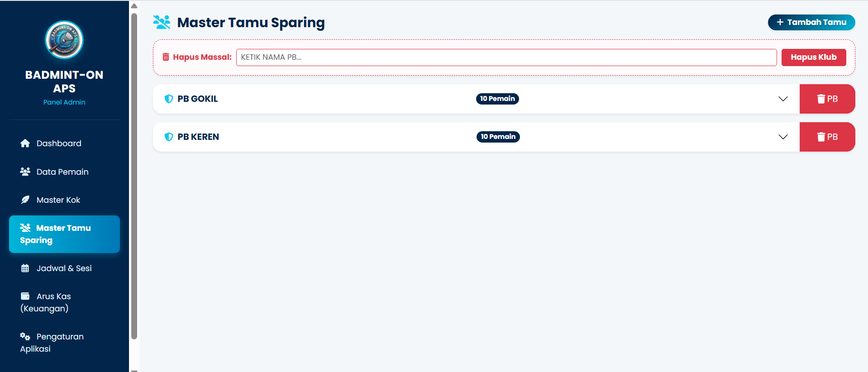
Task: Select Master Tamu Sparing menu item
Action: (64, 234)
